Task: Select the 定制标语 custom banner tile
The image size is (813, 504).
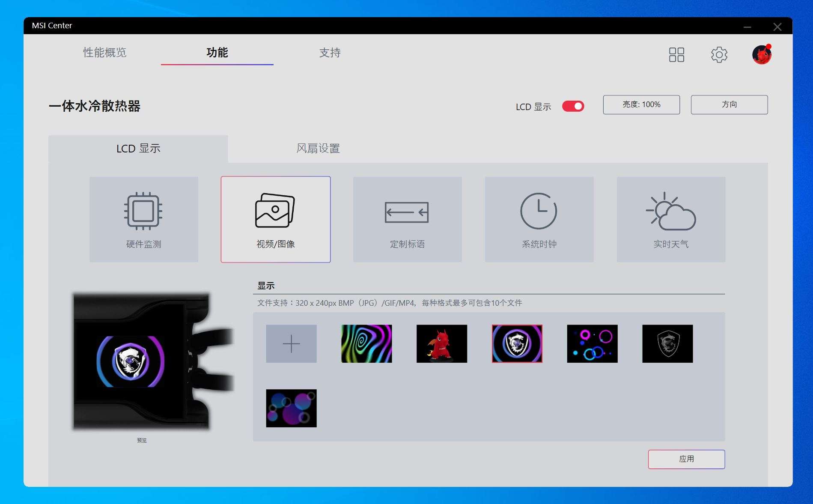Action: (408, 219)
